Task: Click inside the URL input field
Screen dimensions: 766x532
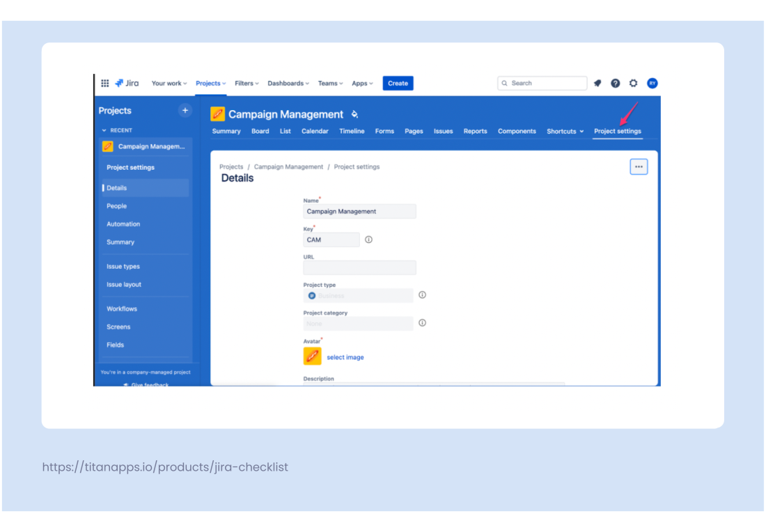Action: (x=359, y=267)
